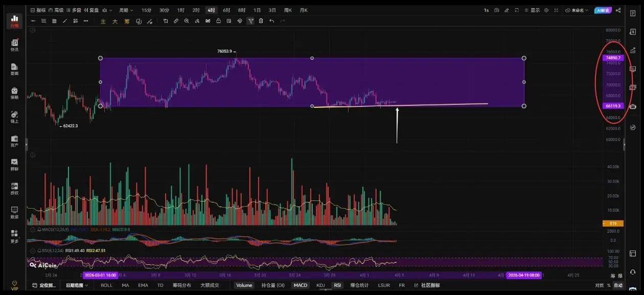The height and width of the screenshot is (295, 644).
Task: Open the 高级 advanced button
Action: [56, 10]
